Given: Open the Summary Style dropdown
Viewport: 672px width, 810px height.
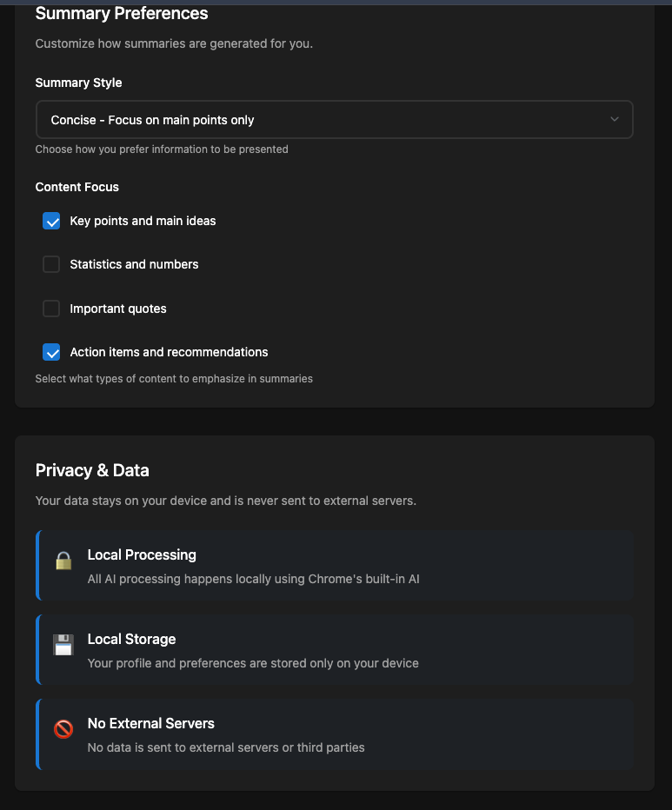Looking at the screenshot, I should tap(334, 120).
